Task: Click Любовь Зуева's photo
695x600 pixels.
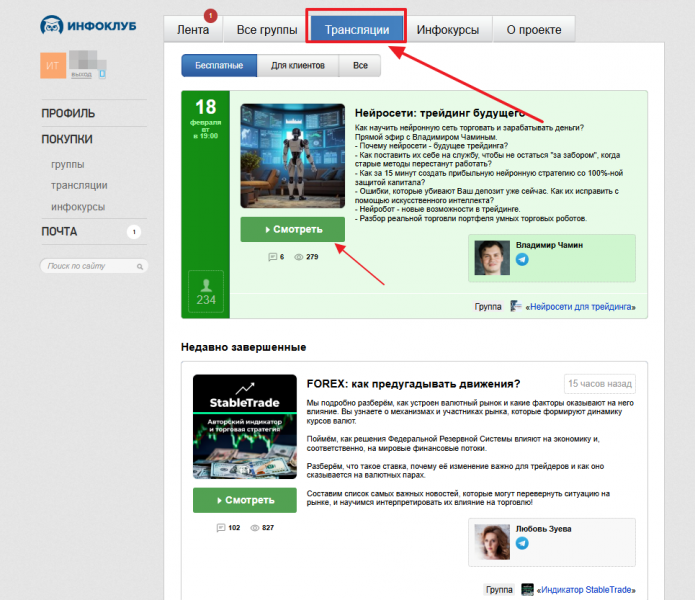Action: (x=492, y=542)
